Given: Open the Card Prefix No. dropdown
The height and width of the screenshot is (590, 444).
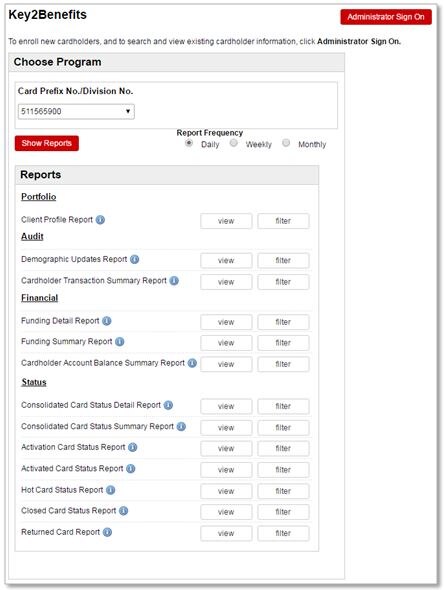Looking at the screenshot, I should click(x=76, y=111).
